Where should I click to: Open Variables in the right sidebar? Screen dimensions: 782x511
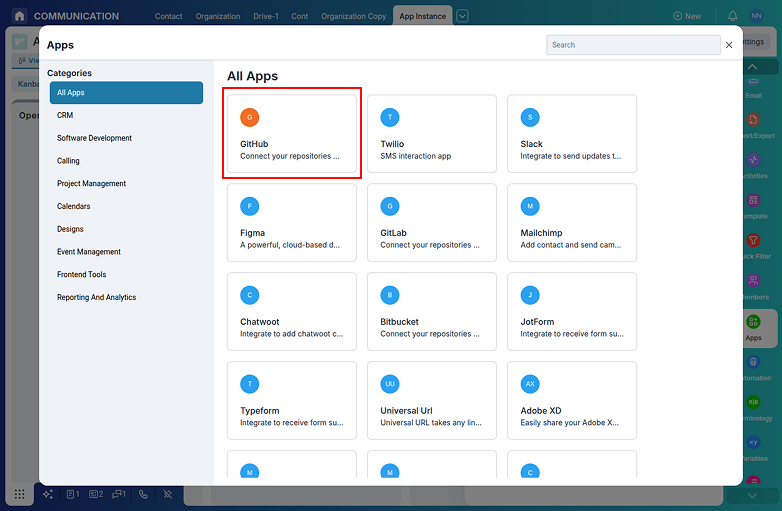coord(754,449)
